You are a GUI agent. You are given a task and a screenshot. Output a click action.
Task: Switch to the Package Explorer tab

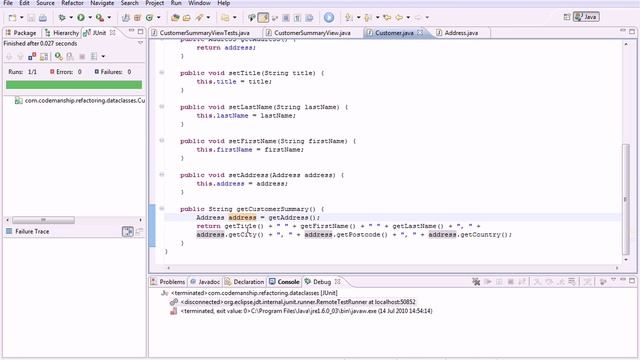click(x=21, y=33)
